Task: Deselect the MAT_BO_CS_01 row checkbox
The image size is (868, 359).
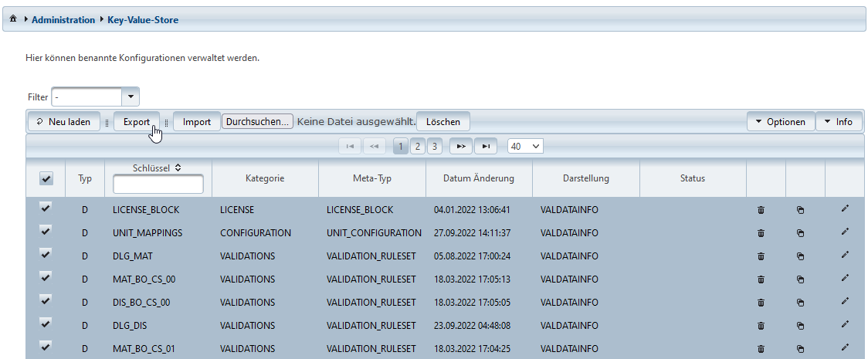Action: [x=46, y=347]
